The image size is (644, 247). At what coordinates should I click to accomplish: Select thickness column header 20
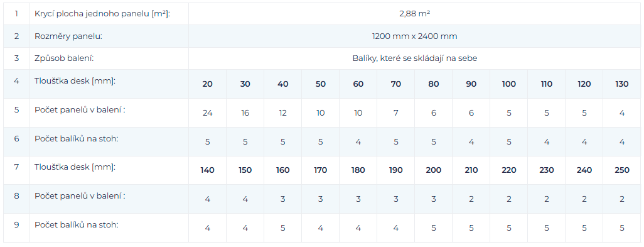[x=207, y=84]
